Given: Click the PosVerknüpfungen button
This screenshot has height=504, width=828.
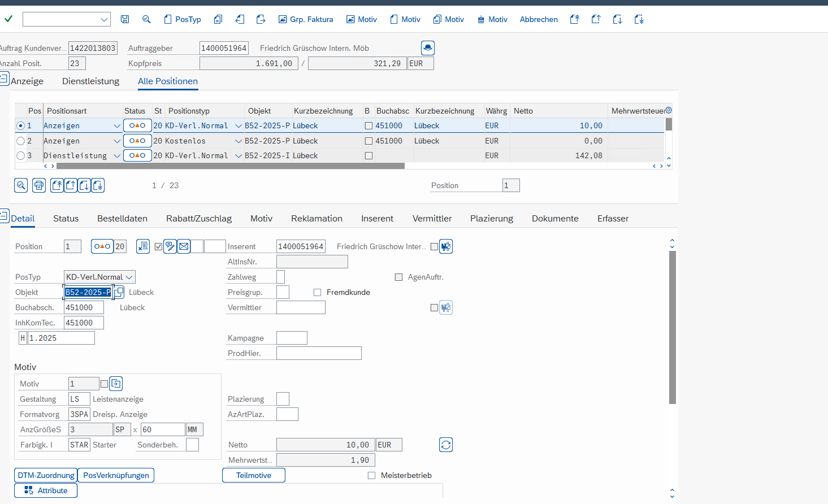Looking at the screenshot, I should [x=116, y=475].
